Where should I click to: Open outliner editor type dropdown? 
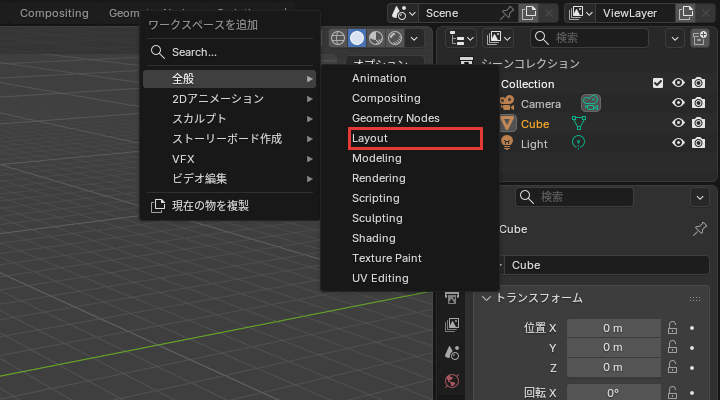coord(461,39)
